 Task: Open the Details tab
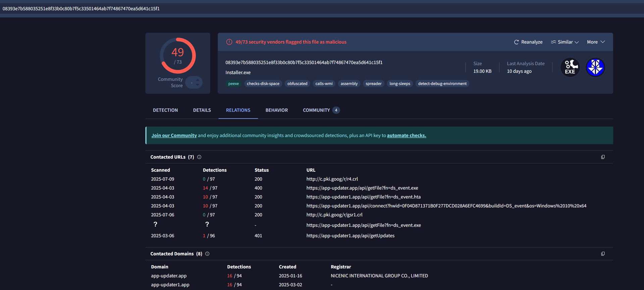tap(202, 110)
